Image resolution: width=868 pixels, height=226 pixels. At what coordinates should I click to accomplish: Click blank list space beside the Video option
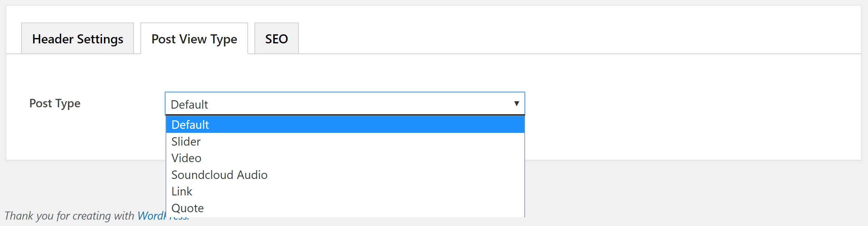[x=371, y=158]
